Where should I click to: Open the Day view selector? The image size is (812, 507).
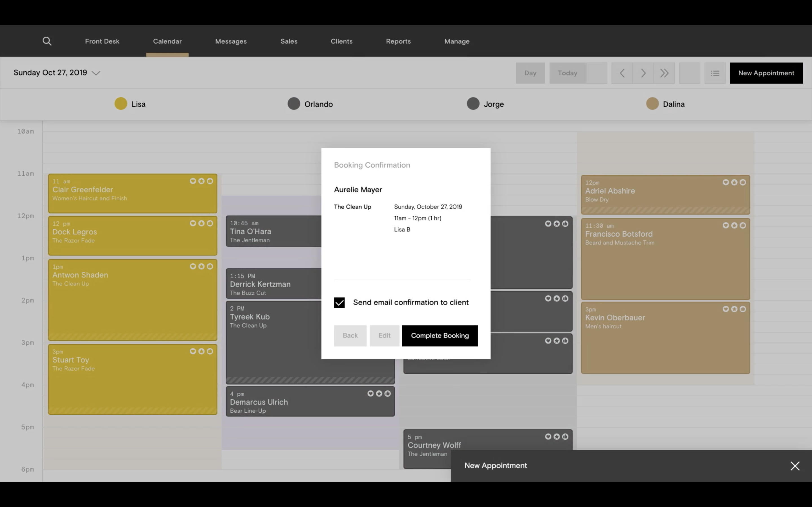pos(530,73)
